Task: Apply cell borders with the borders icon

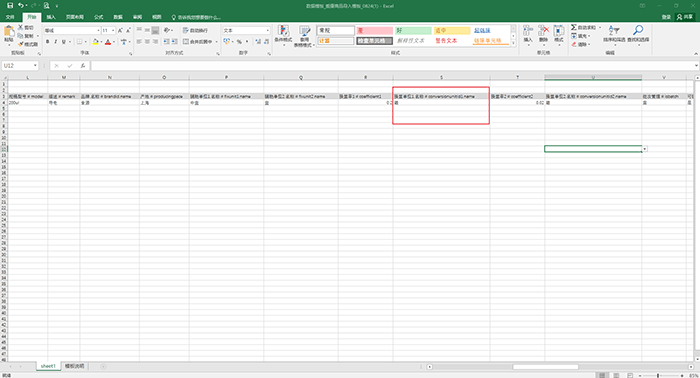Action: [x=79, y=42]
